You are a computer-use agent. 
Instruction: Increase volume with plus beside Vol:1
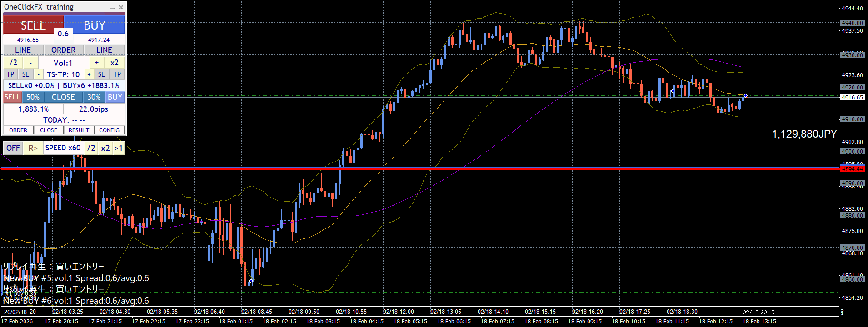pyautogui.click(x=96, y=63)
